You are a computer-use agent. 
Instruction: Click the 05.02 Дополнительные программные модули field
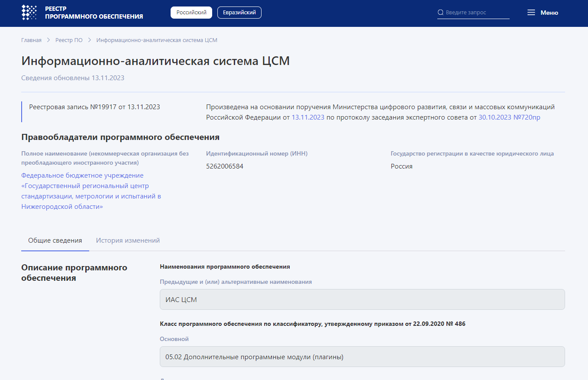(x=362, y=357)
